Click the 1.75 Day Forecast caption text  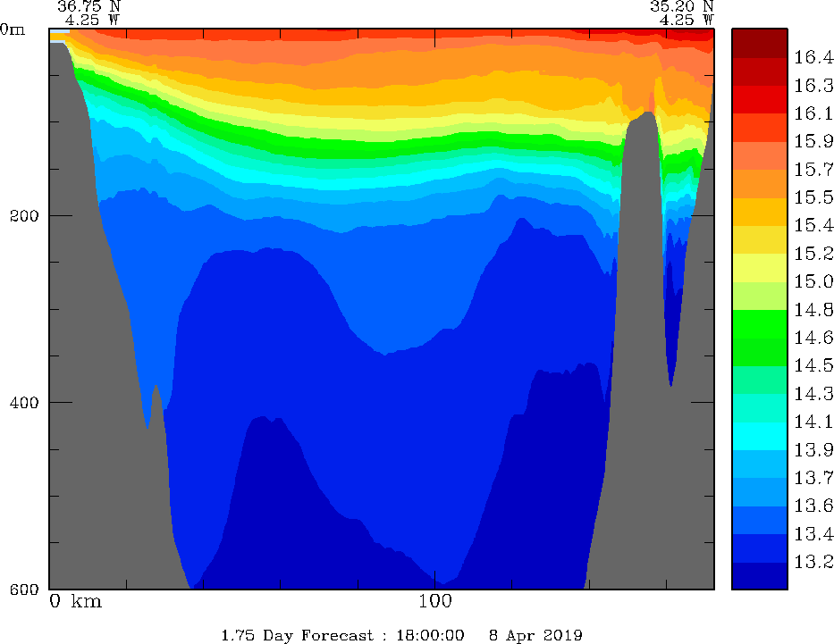click(298, 635)
